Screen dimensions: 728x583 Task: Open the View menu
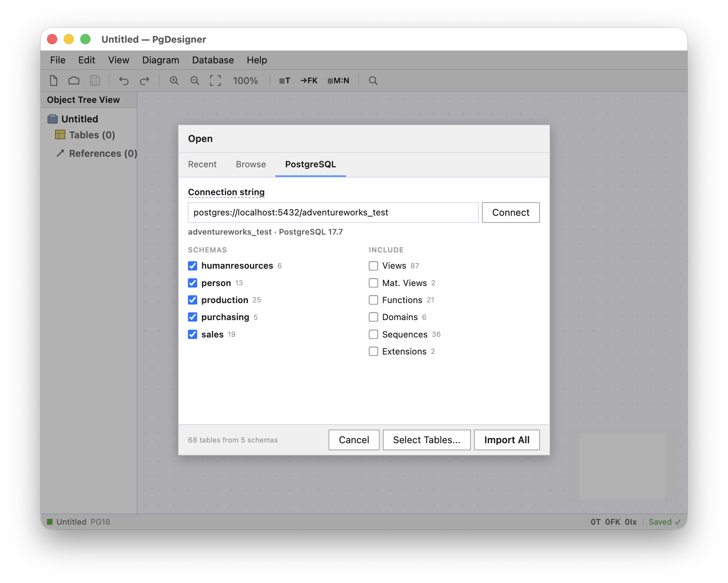(119, 60)
